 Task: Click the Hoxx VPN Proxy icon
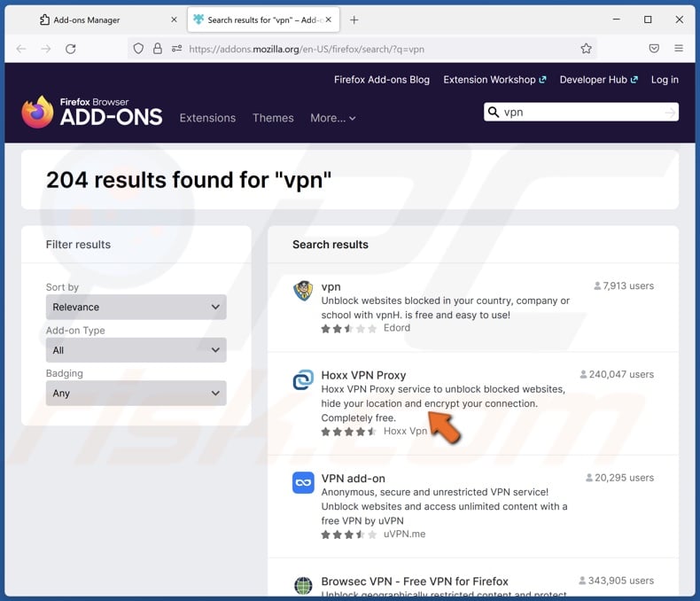(303, 379)
